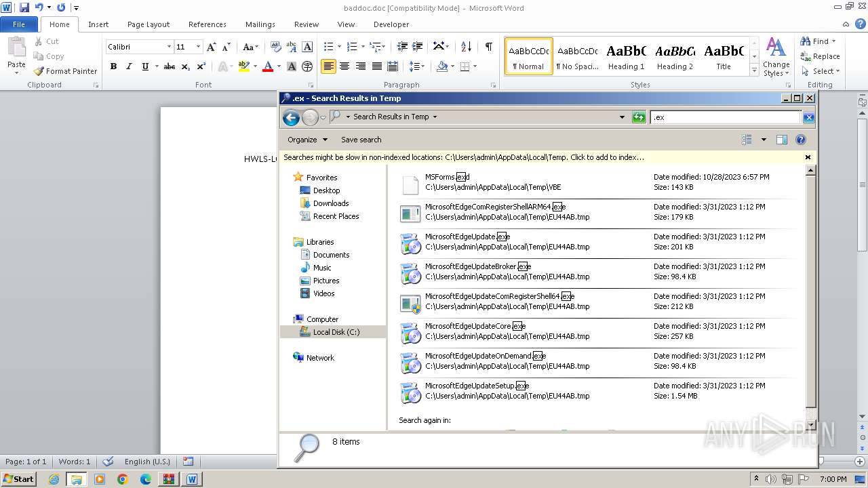868x488 pixels.
Task: Expand Styles gallery more arrow
Action: (754, 70)
